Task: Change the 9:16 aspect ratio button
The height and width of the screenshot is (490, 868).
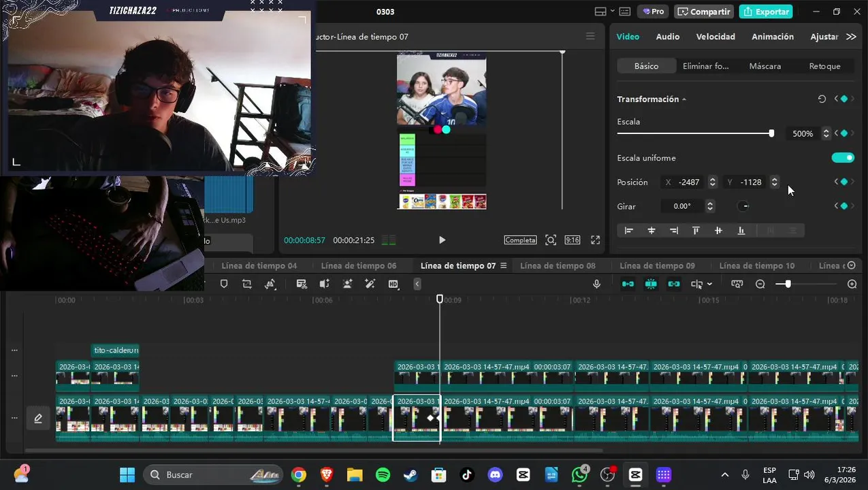Action: [573, 240]
